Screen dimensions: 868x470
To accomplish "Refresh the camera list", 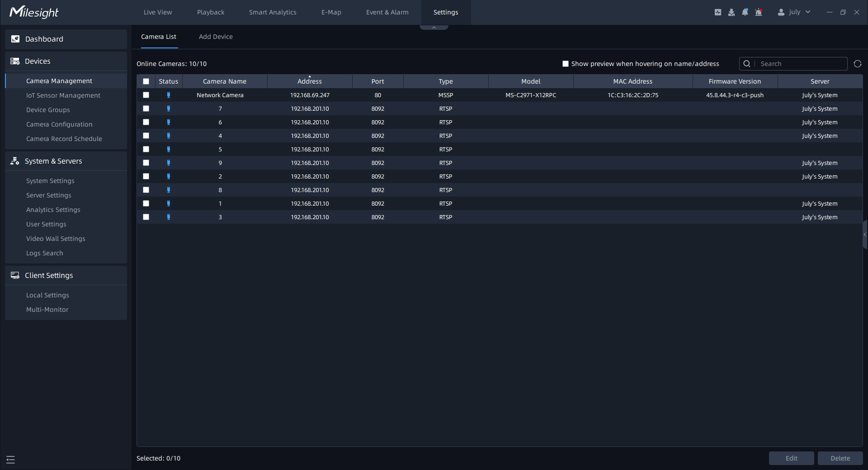I will tap(857, 64).
